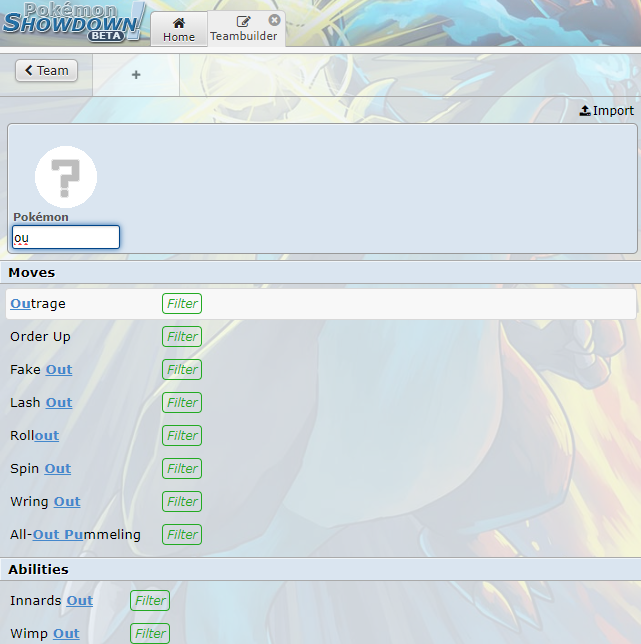The height and width of the screenshot is (644, 641).
Task: Focus the Pokémon name input field
Action: 66,237
